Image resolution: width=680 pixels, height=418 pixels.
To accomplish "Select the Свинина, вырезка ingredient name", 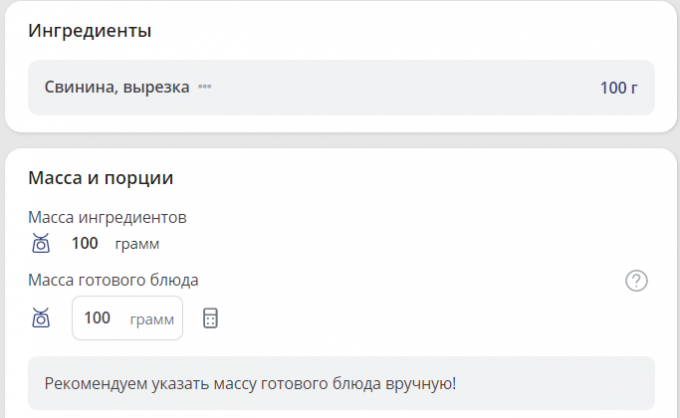I will coord(117,87).
